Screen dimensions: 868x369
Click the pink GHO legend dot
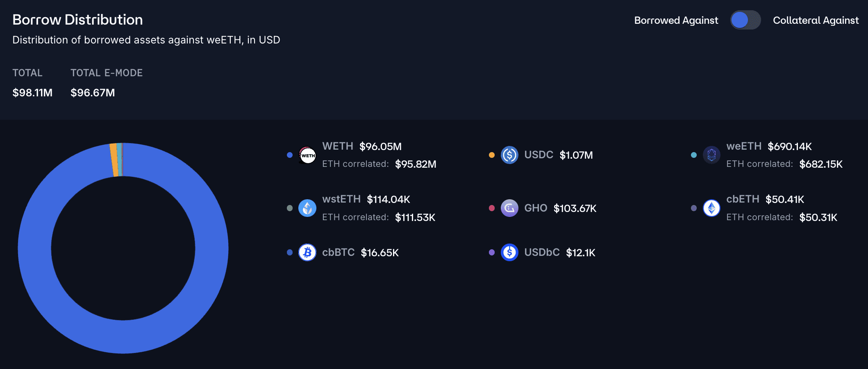coord(492,208)
